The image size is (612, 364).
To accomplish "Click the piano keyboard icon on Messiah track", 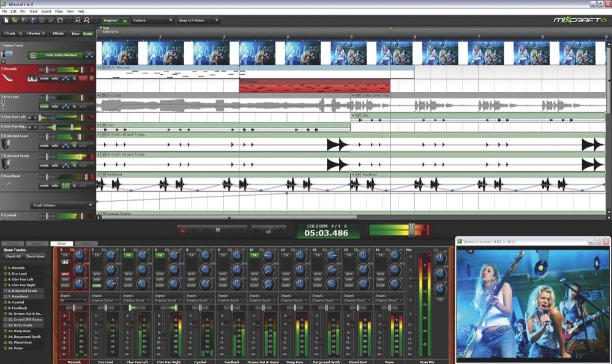I will pos(32,78).
